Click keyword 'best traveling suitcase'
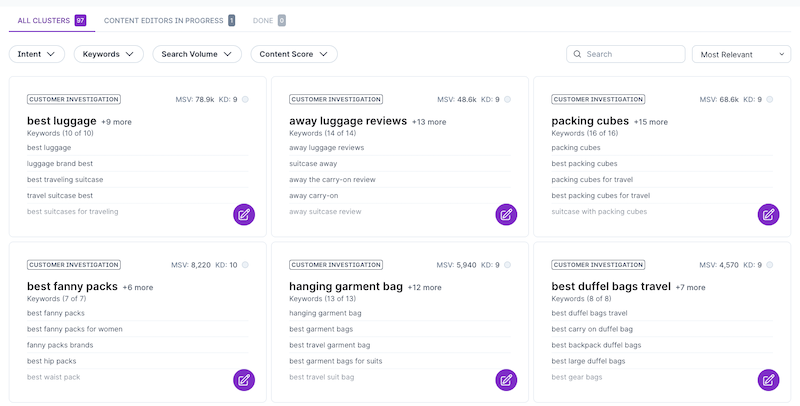Screen dimensions: 800x406 (65, 180)
